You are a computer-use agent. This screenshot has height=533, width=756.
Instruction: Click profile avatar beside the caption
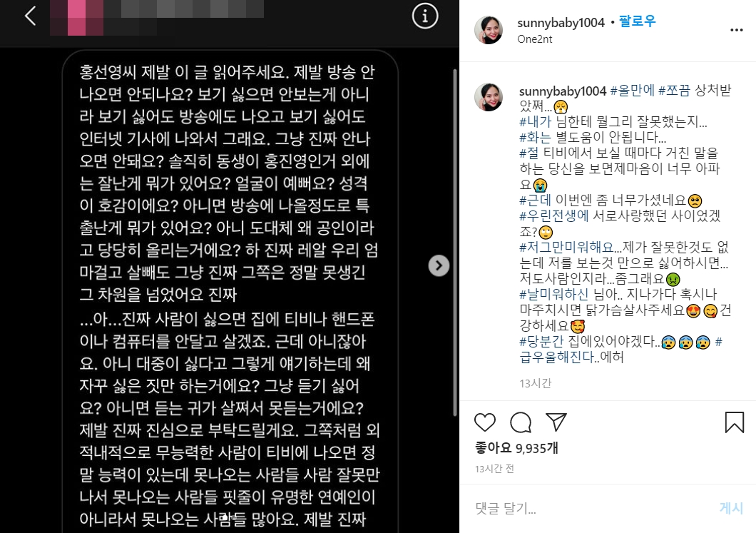489,97
